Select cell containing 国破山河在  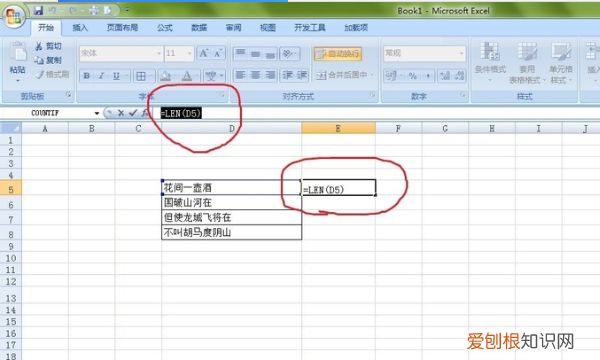[232, 202]
